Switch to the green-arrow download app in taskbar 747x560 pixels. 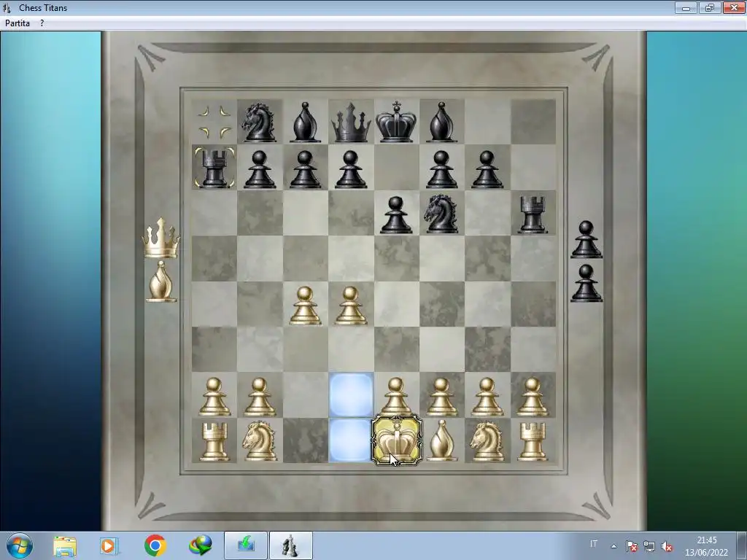[246, 545]
